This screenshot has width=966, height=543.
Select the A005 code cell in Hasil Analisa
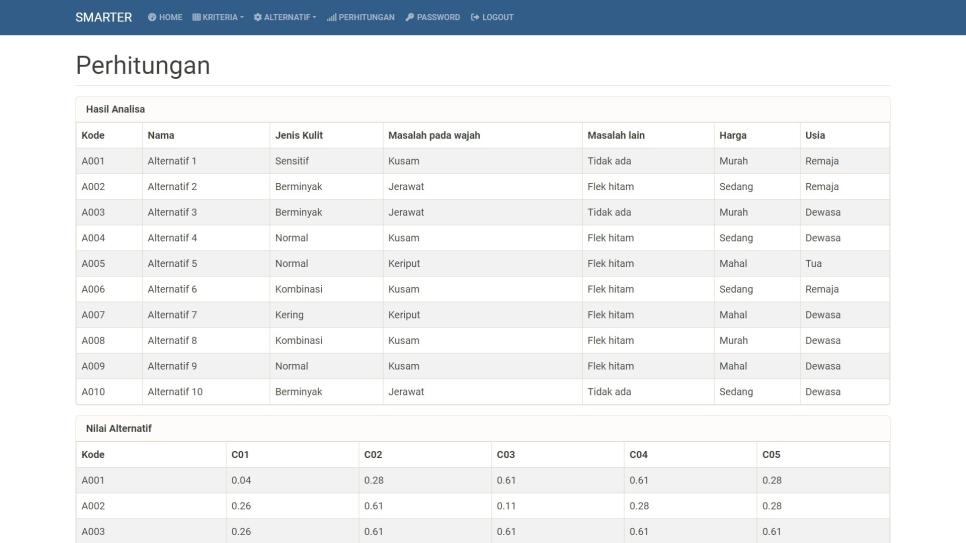[x=93, y=264]
